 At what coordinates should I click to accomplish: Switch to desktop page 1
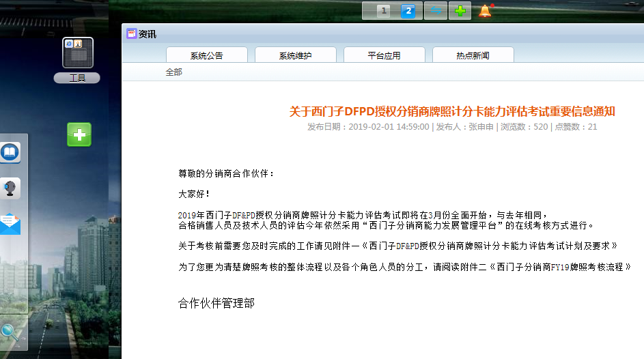384,11
